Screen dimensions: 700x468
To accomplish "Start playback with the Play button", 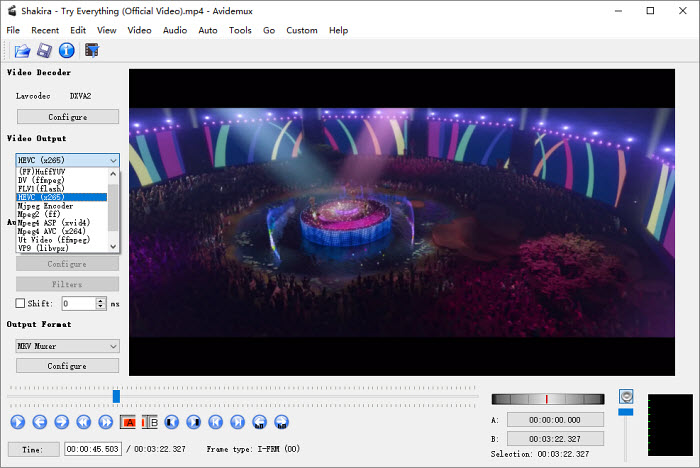I will point(18,422).
